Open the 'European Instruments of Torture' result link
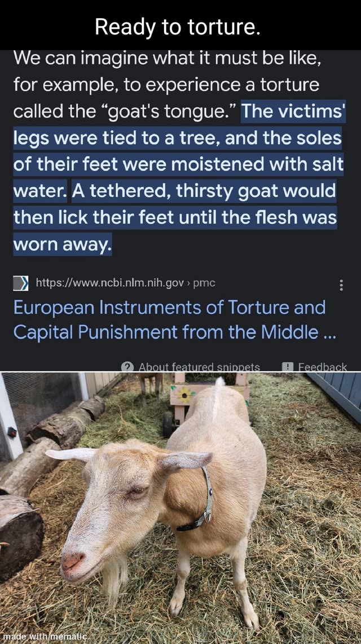Screen dimensions: 361x644 [x=174, y=319]
